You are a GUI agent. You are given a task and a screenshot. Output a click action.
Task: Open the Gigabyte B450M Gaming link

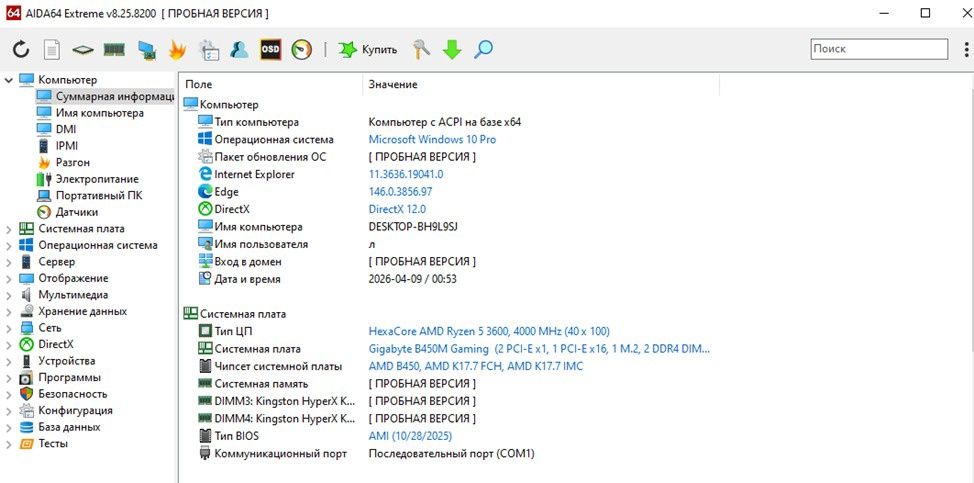(x=539, y=349)
